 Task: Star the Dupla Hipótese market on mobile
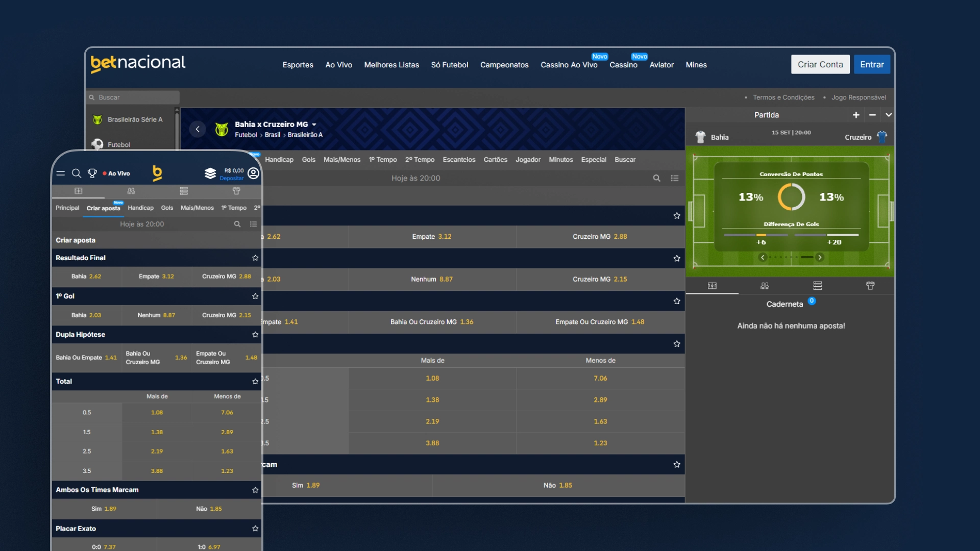(255, 335)
